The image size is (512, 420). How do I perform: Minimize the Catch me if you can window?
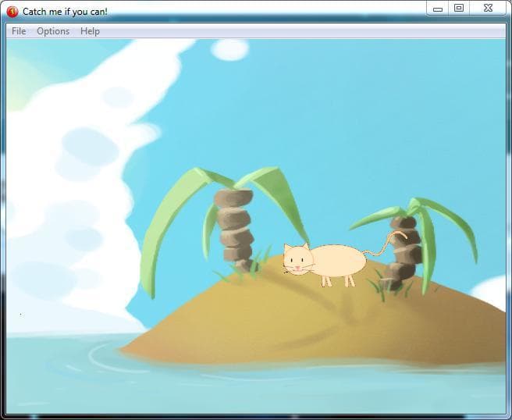coord(438,9)
